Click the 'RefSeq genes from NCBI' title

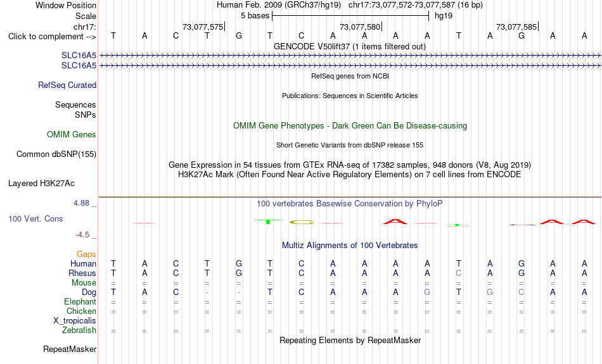coord(350,76)
